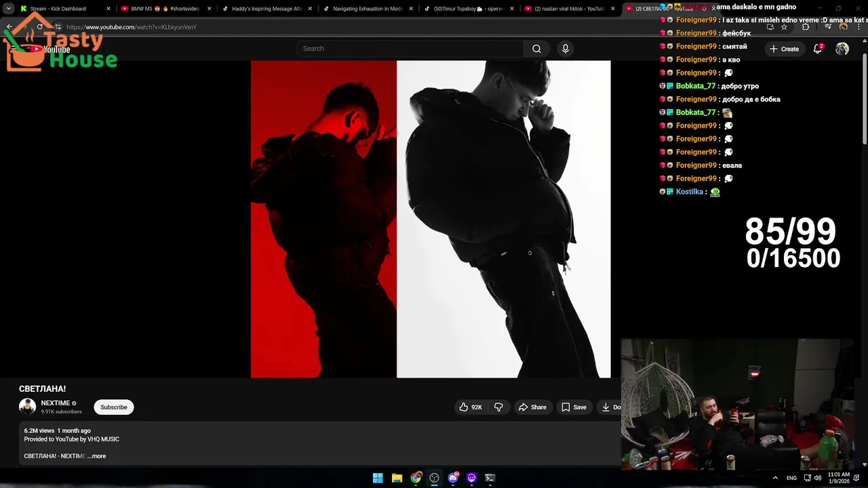Screen dimensions: 868x488
Task: Click '9.91K subscribers' text
Action: 61,412
